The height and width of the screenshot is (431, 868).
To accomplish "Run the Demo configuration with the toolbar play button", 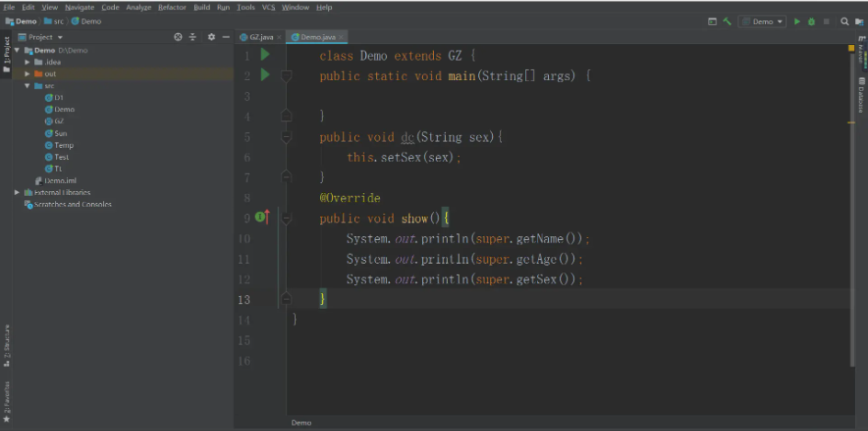I will click(x=797, y=21).
